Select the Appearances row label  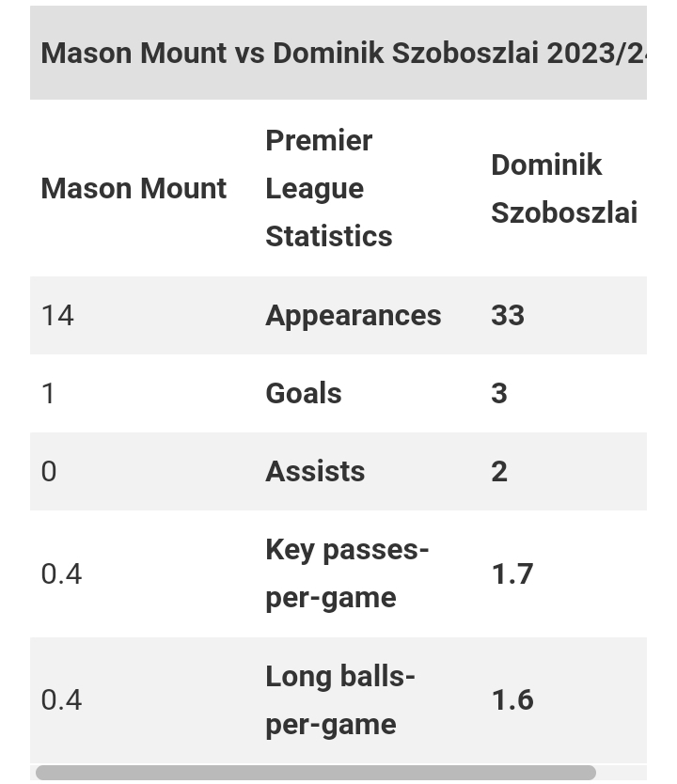353,316
